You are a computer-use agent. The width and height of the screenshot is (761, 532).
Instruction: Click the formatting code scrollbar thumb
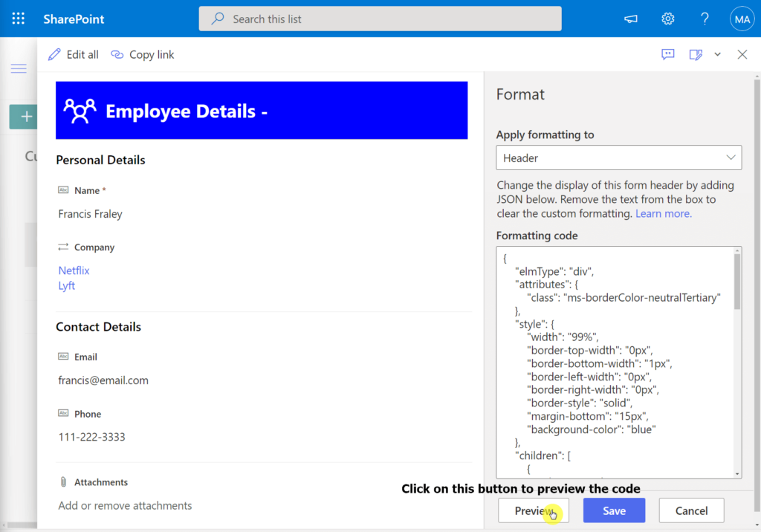point(737,282)
